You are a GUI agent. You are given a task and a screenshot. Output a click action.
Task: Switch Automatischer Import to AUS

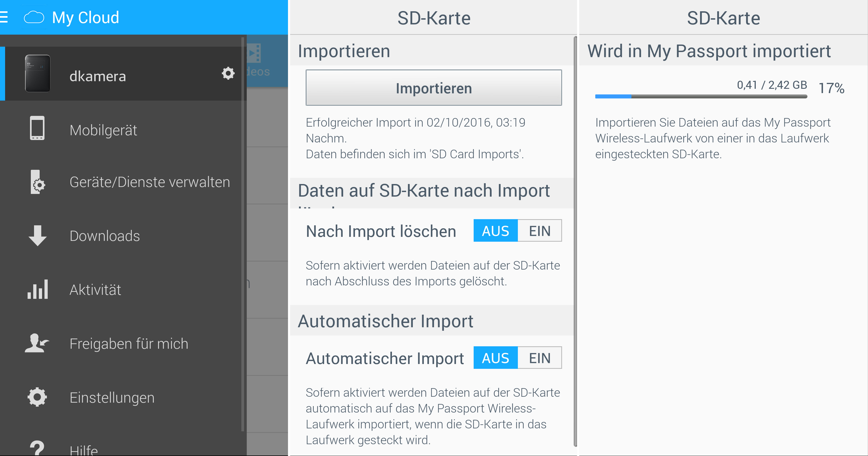coord(495,358)
